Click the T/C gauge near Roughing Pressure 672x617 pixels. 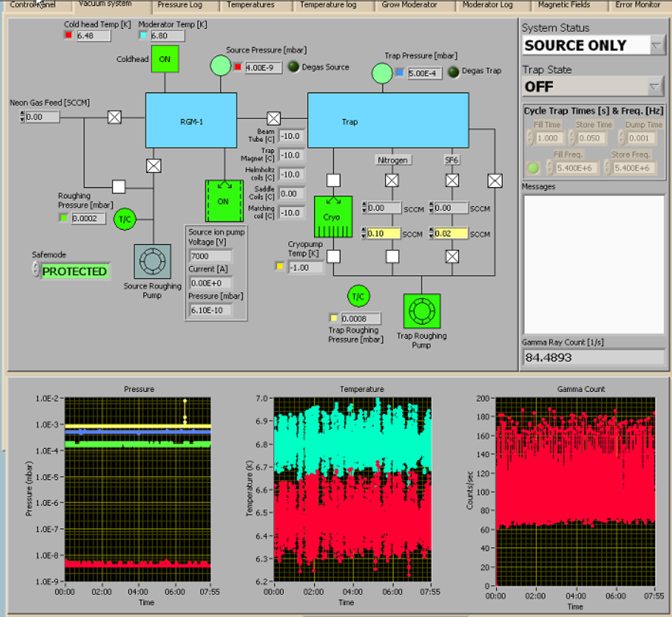tap(124, 220)
